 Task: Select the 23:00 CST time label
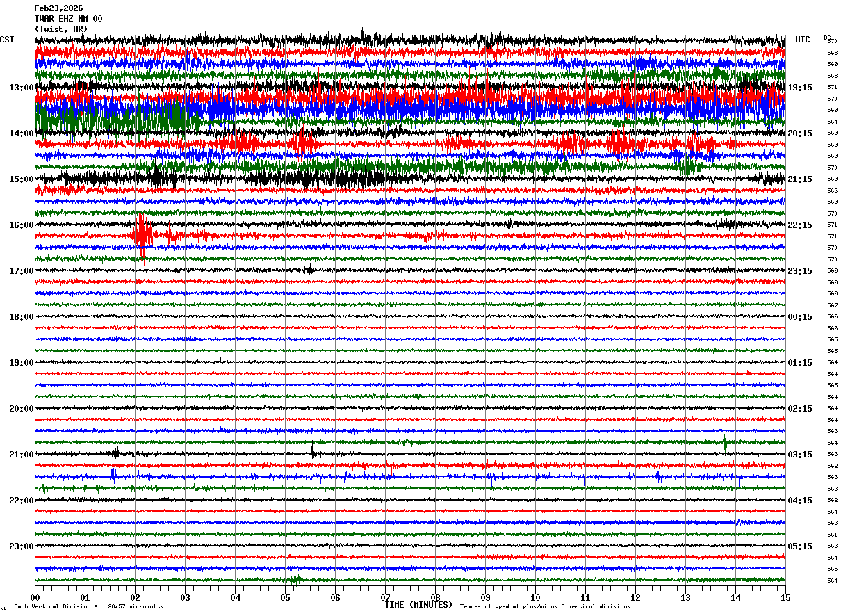[22, 546]
